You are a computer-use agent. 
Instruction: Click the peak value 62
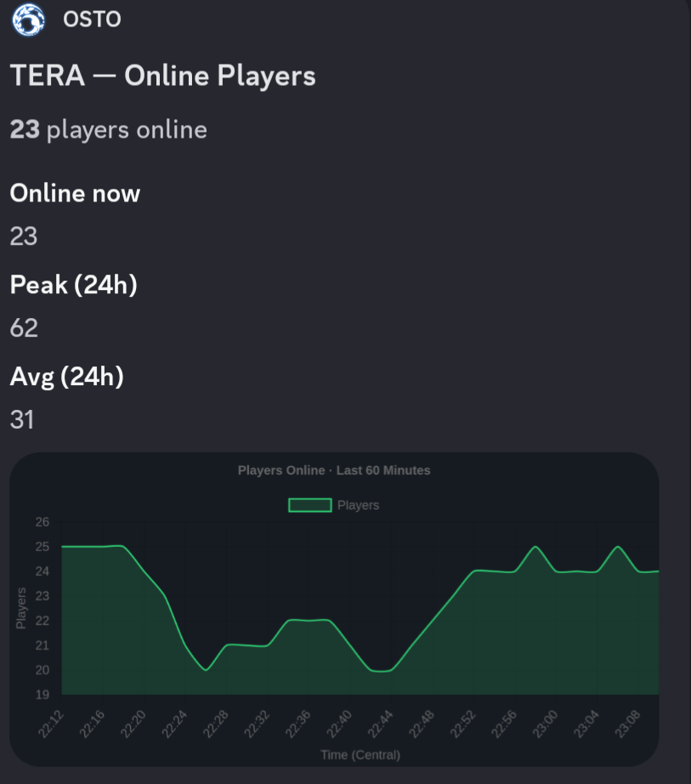[24, 328]
